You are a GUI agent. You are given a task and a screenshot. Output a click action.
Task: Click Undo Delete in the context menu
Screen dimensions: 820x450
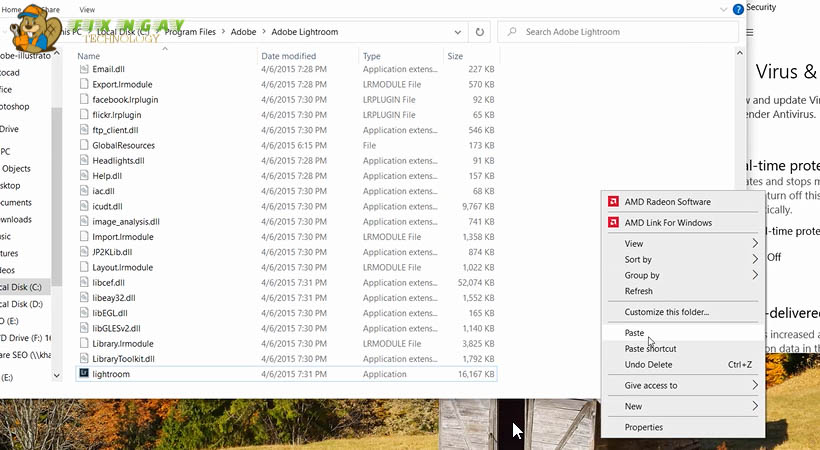click(x=649, y=364)
